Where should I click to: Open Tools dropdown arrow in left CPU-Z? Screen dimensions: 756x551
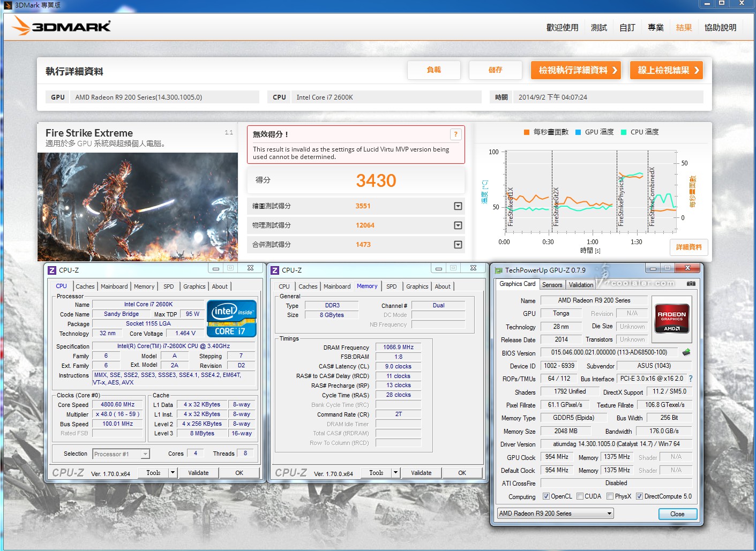(173, 473)
